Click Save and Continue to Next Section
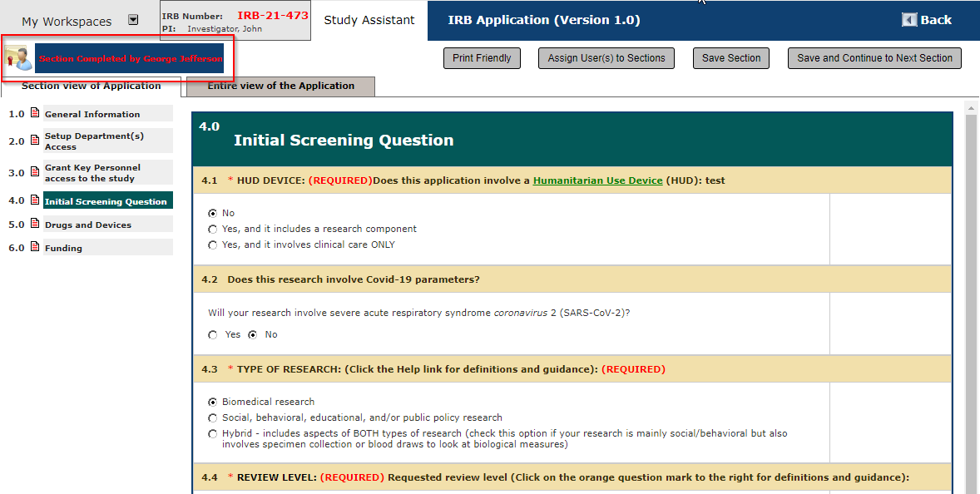Screen dimensions: 980x494 pos(874,58)
